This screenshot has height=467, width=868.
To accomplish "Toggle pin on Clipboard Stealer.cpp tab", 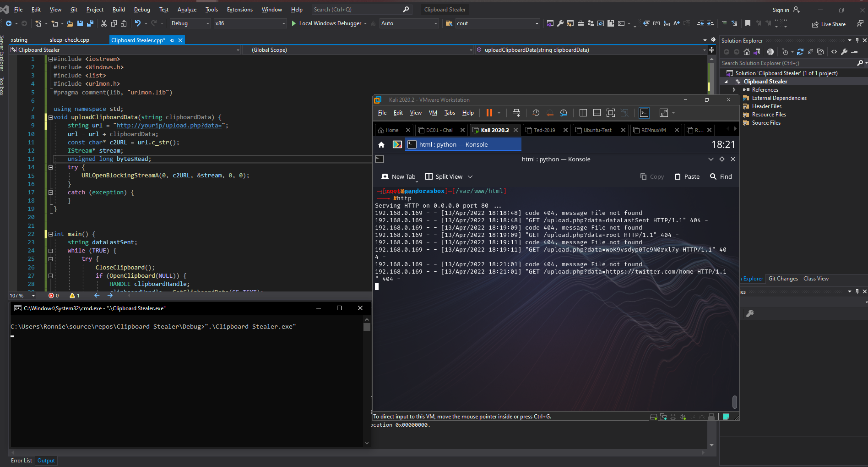I will (x=172, y=40).
